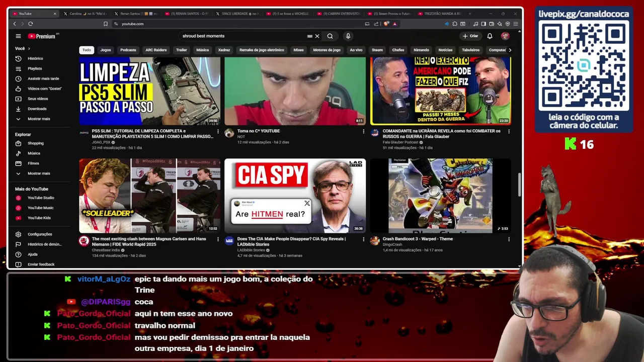Open YouTube Studio link

[x=38, y=198]
